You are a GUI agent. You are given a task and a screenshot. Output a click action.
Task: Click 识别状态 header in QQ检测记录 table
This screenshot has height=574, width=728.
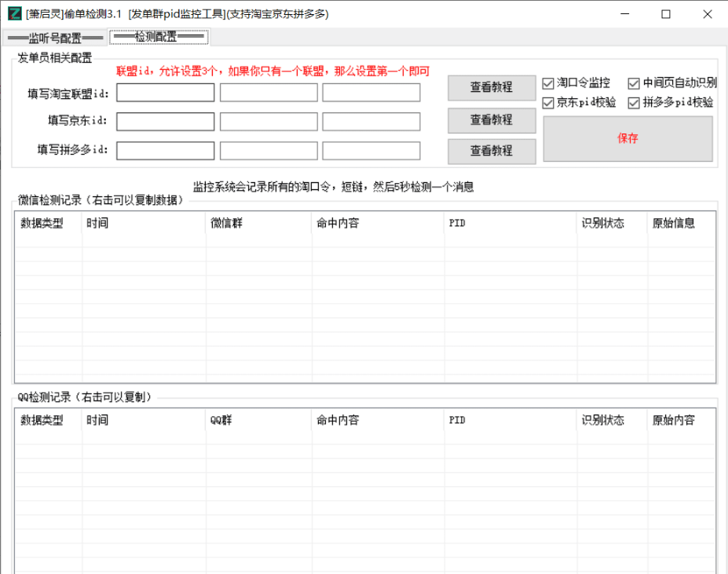pyautogui.click(x=612, y=420)
